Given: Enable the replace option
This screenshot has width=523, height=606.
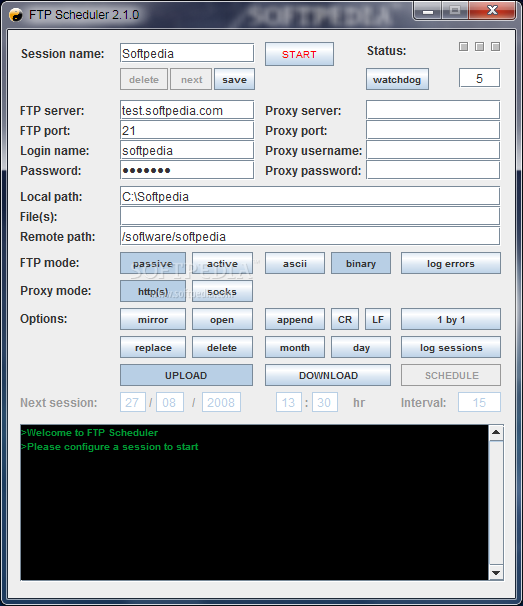Looking at the screenshot, I should point(153,347).
